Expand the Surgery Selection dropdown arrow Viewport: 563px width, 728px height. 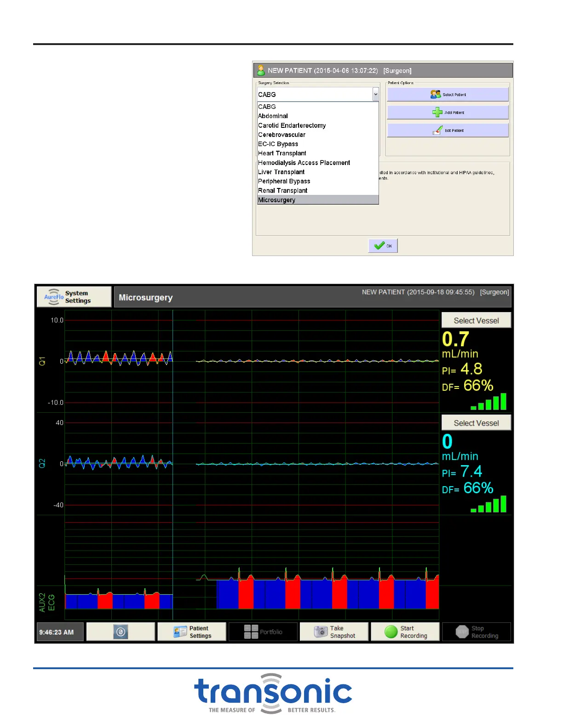pyautogui.click(x=375, y=94)
